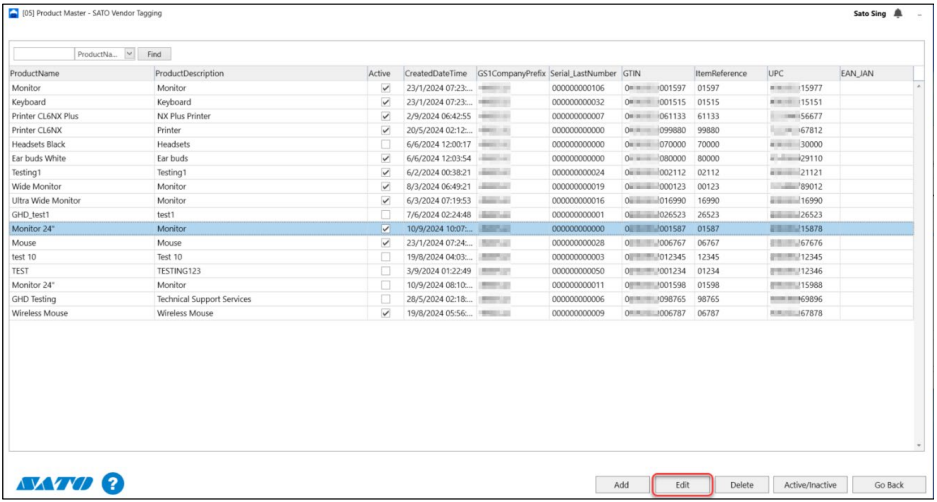Sort by ProductName column header
Viewport: 937px width, 502px height.
[x=80, y=73]
